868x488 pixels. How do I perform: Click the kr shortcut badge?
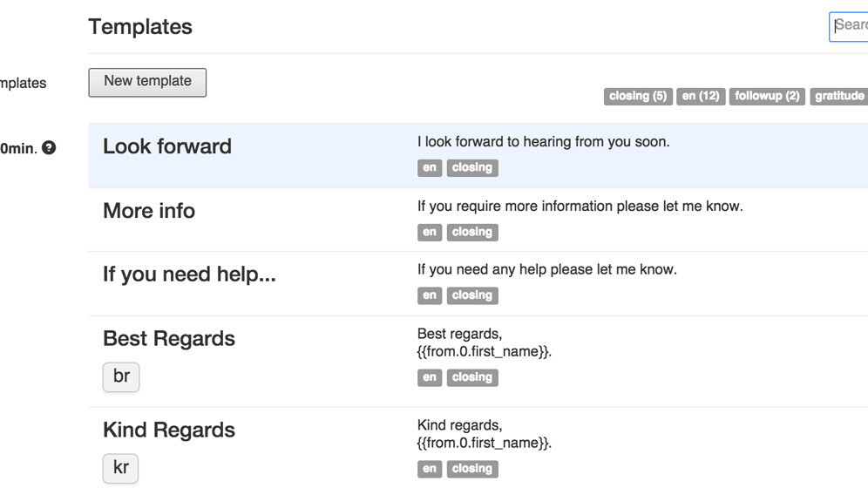pyautogui.click(x=121, y=468)
